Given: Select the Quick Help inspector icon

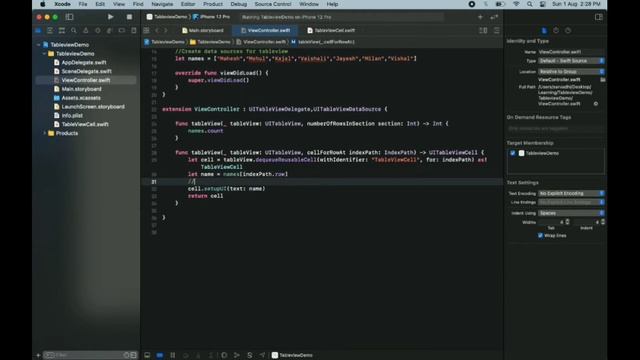Looking at the screenshot, I should coord(568,31).
